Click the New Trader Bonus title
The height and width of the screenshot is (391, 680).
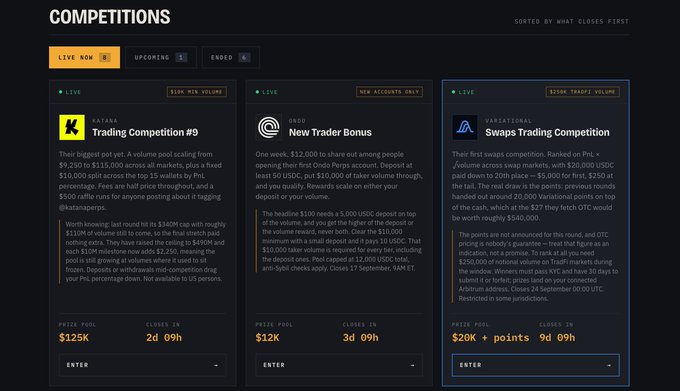[330, 132]
